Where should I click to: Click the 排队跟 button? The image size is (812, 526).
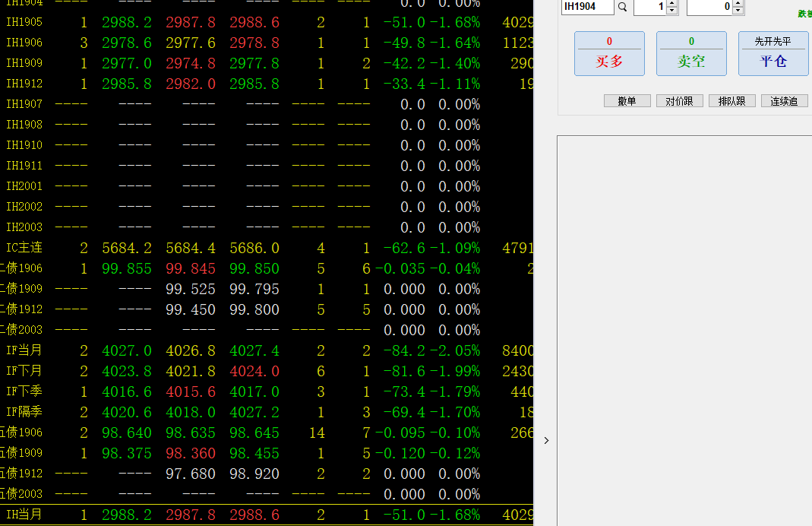(731, 101)
